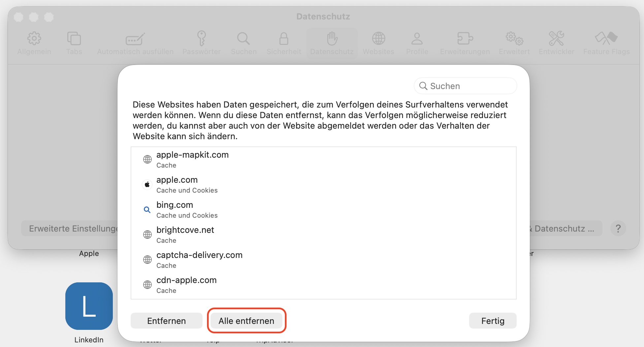Click the globe icon beside cdn-apple.com
The width and height of the screenshot is (644, 347).
click(x=147, y=285)
